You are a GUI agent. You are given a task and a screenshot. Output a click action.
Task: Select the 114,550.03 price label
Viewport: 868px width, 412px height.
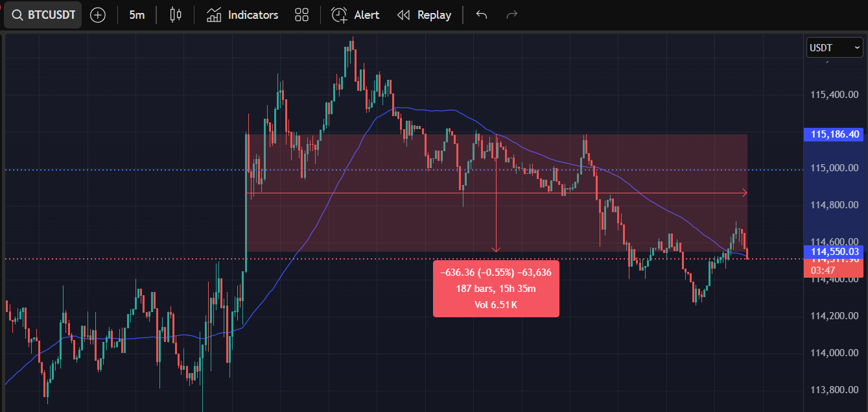pos(835,251)
